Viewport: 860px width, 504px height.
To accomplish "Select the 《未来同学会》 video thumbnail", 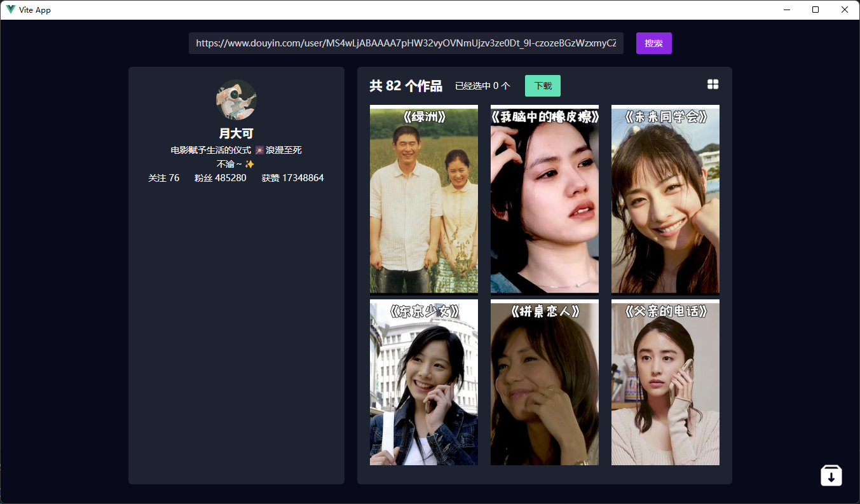I will pos(665,200).
